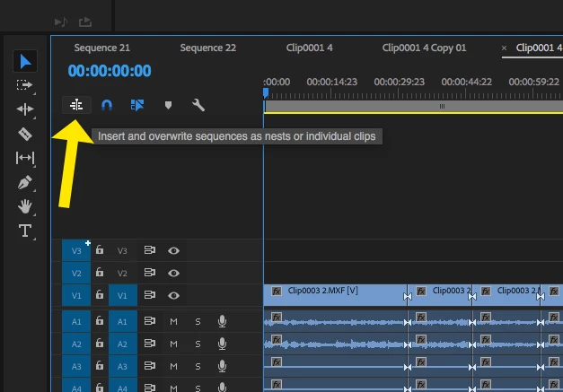Switch to Sequence 22 tab
This screenshot has width=563, height=392.
point(208,48)
